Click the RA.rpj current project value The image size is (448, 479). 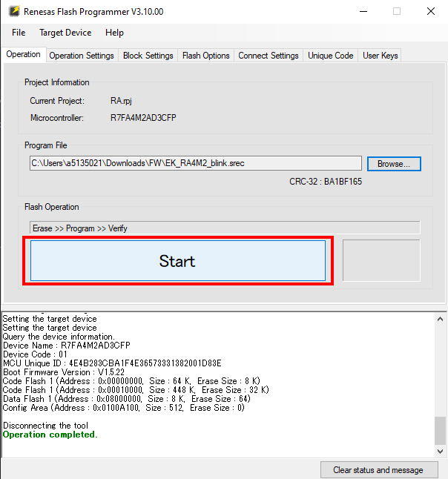click(x=122, y=101)
